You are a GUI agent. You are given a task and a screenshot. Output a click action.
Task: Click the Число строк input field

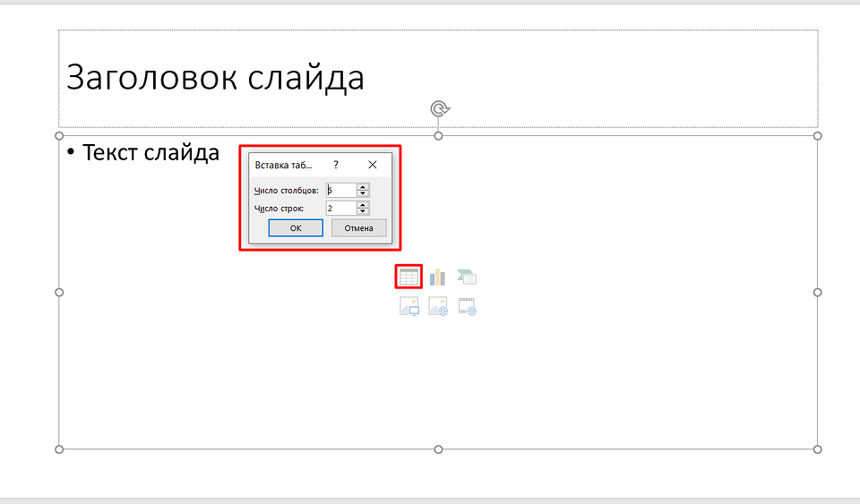tap(341, 209)
